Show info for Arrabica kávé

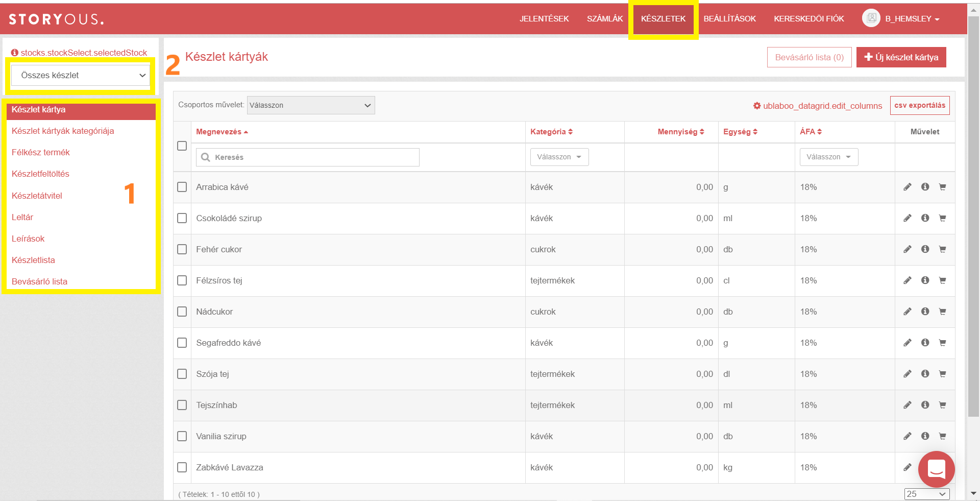click(x=925, y=187)
